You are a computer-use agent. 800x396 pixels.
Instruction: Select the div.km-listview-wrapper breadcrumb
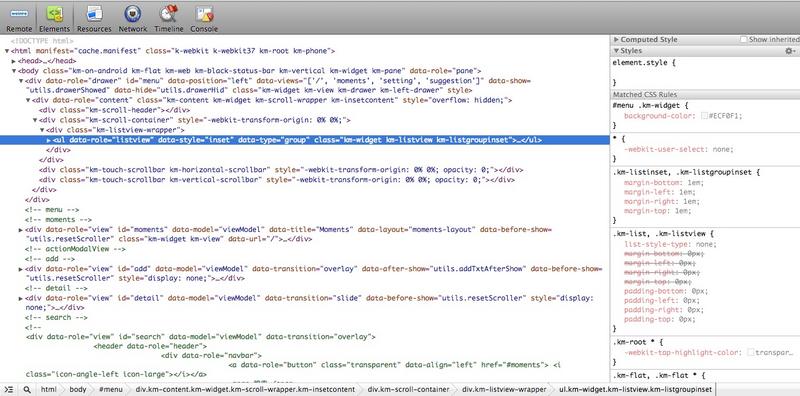[504, 389]
